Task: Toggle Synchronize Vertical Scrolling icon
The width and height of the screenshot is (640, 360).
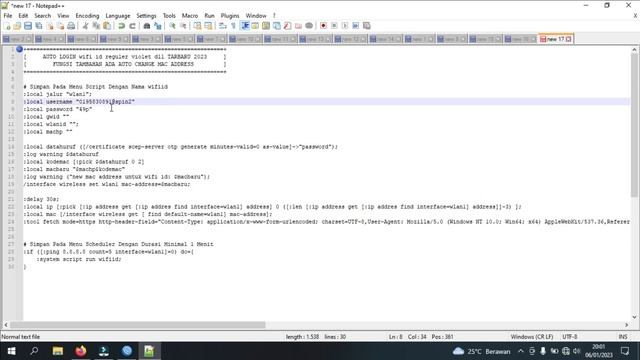Action: pyautogui.click(x=198, y=26)
